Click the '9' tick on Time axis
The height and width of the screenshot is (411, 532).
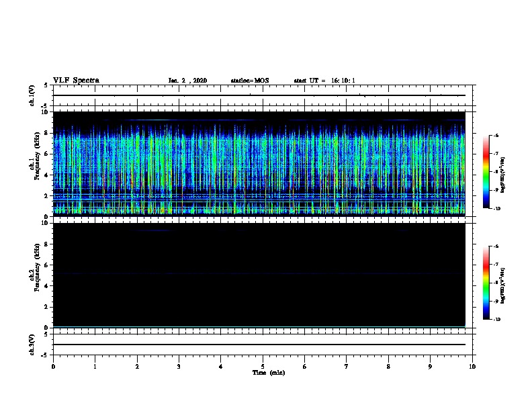[430, 367]
